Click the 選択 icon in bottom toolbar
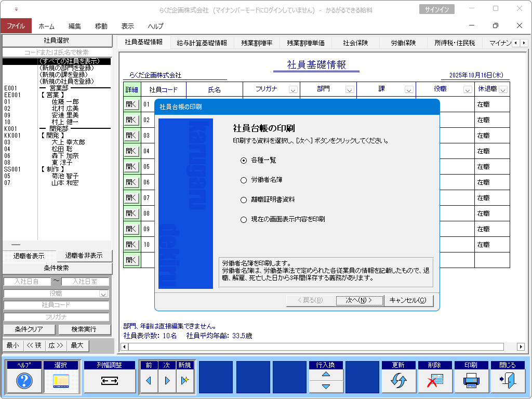This screenshot has height=399, width=532. (x=61, y=381)
